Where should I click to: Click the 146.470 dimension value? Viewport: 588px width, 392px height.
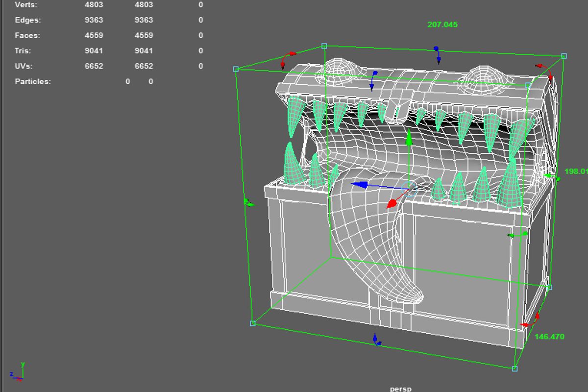point(549,337)
